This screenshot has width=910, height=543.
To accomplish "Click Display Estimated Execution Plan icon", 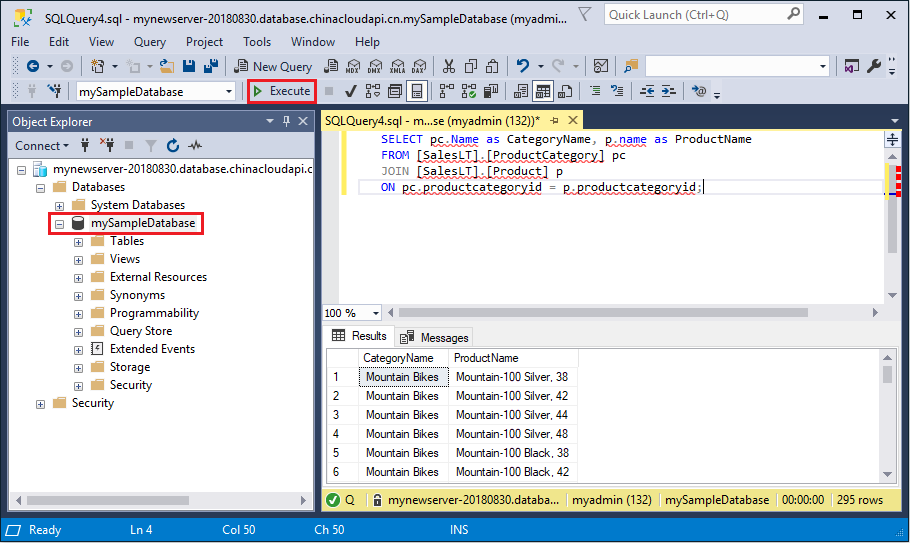I will coord(373,91).
